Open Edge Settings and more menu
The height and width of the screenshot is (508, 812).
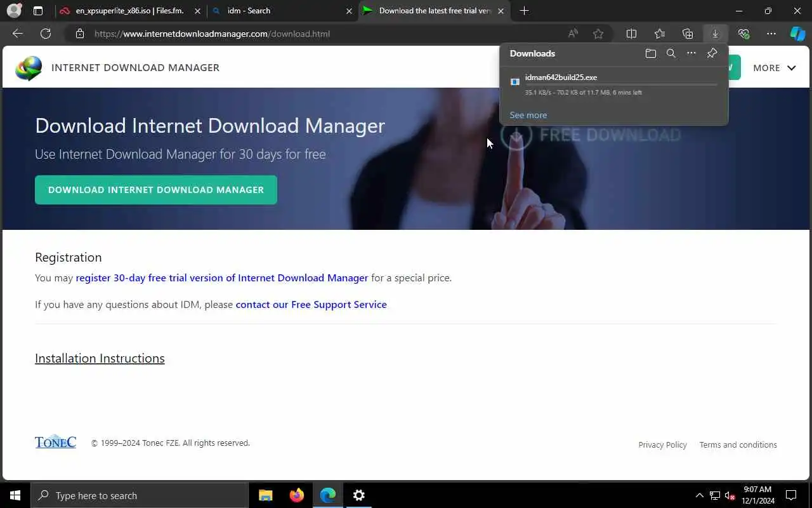(771, 34)
